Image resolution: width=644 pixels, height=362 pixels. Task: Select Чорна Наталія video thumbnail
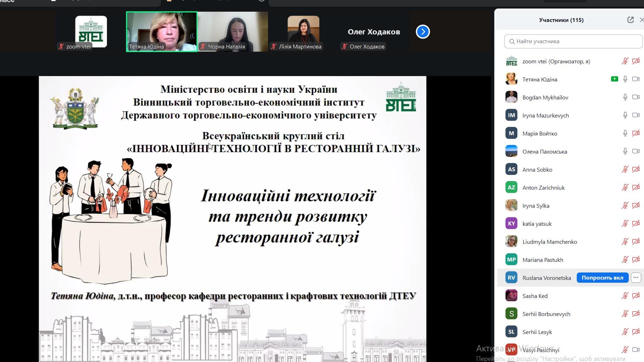[x=233, y=32]
